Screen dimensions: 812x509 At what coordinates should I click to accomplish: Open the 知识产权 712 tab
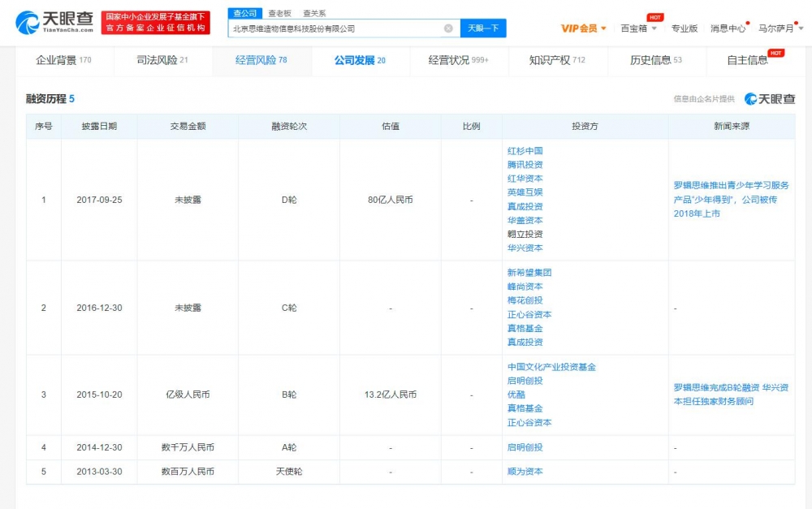click(x=557, y=60)
